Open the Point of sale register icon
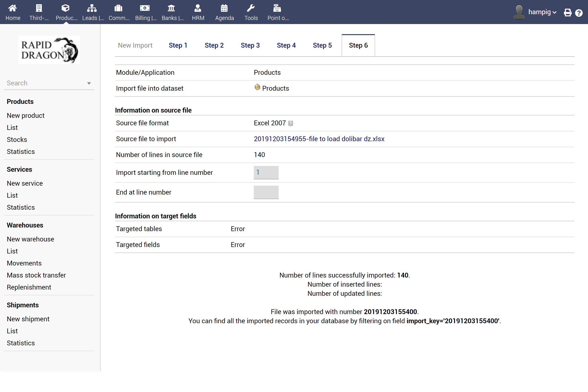 point(277,8)
